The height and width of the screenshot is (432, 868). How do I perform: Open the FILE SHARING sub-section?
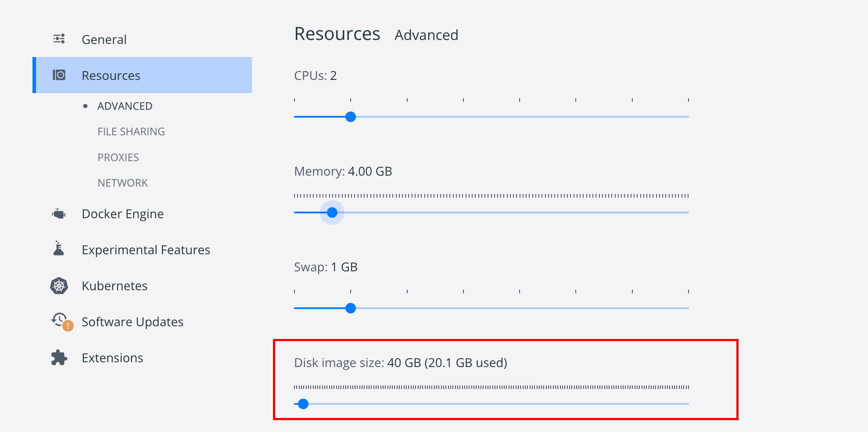(x=131, y=132)
